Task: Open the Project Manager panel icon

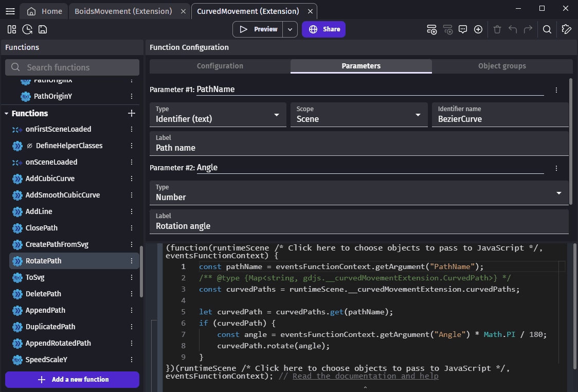Action: pos(11,29)
